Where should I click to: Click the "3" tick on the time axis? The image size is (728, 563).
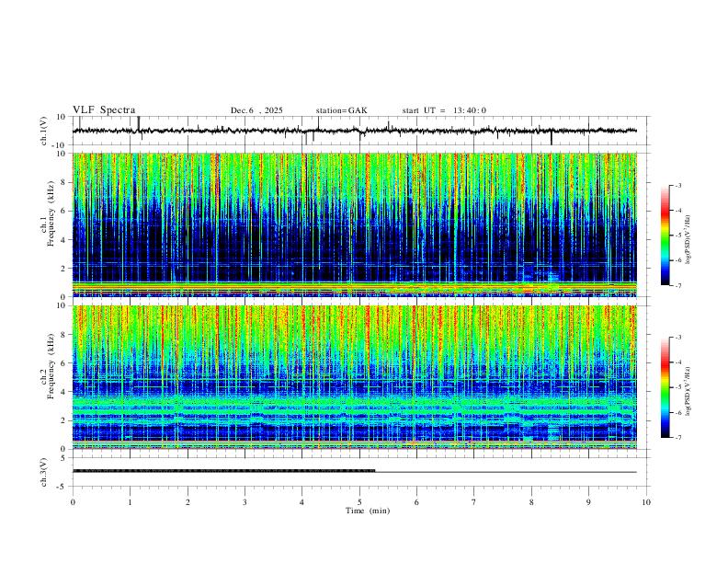click(245, 502)
